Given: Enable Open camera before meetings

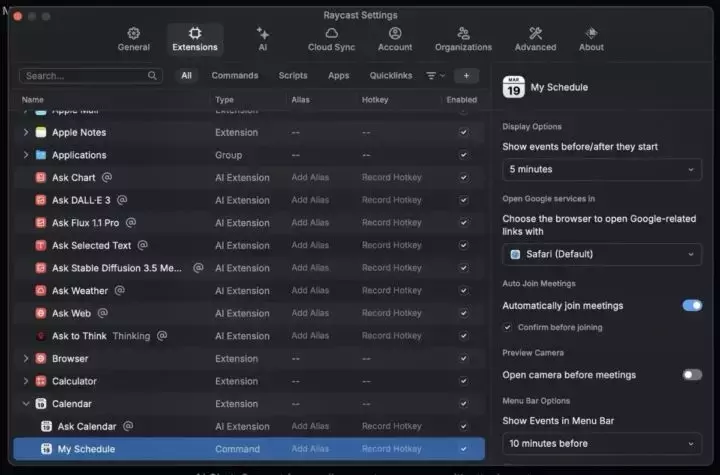Looking at the screenshot, I should pyautogui.click(x=692, y=375).
